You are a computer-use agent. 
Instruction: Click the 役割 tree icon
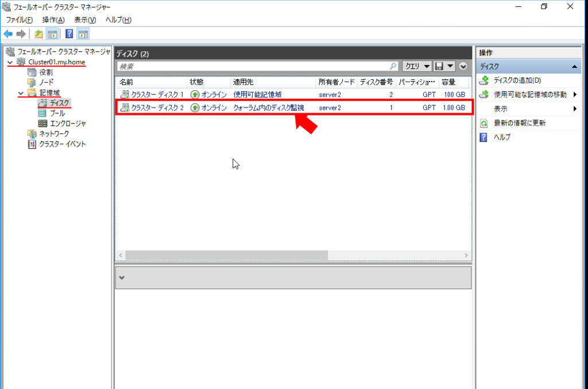(32, 72)
